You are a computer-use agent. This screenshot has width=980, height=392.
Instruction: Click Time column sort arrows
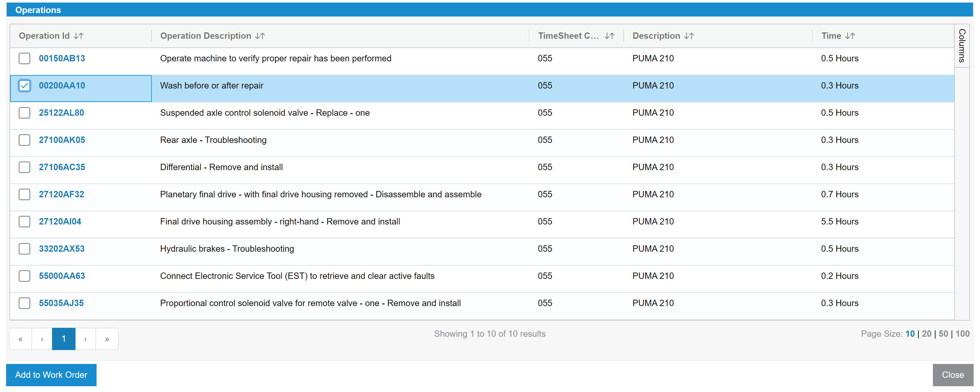pyautogui.click(x=850, y=36)
